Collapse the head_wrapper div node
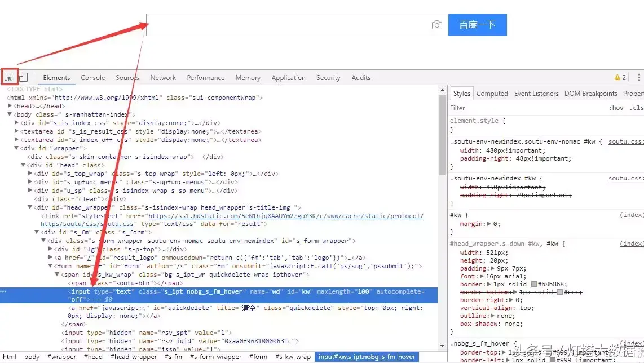644x363 pixels. pyautogui.click(x=30, y=207)
